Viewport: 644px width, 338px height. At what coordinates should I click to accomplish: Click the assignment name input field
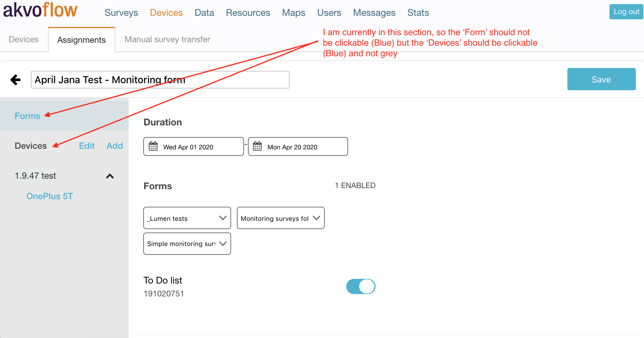pos(160,79)
